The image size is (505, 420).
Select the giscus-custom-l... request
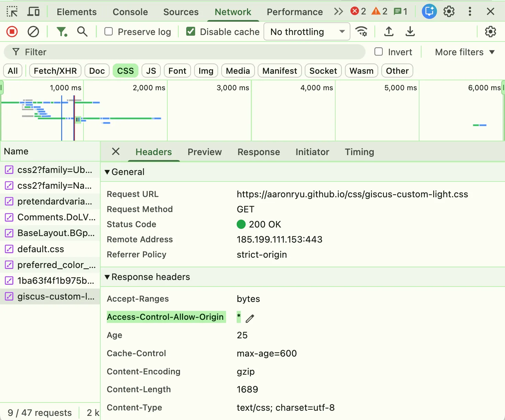point(50,296)
